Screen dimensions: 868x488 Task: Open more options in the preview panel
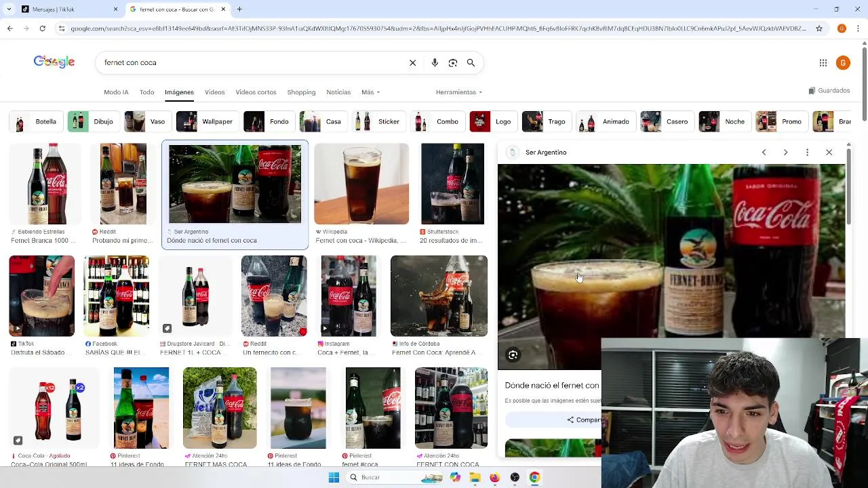click(807, 152)
